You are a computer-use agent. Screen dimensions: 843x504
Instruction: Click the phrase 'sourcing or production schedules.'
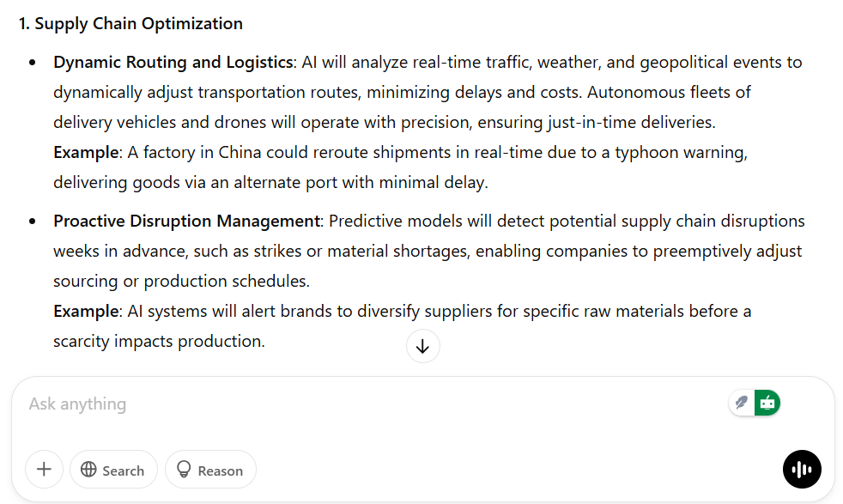pyautogui.click(x=182, y=282)
